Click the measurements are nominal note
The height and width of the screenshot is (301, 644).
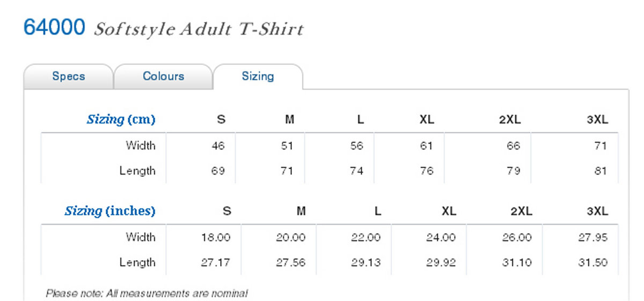coord(147,293)
